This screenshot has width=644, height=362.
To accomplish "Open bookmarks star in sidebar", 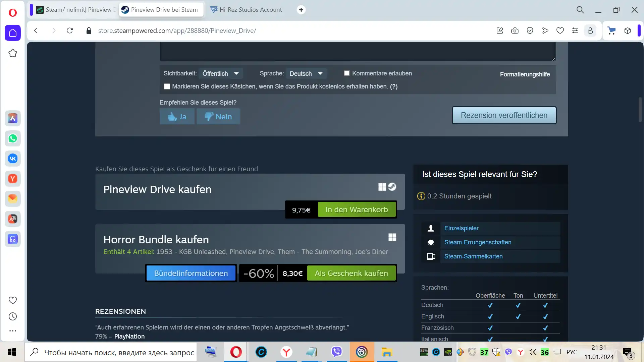I will point(13,53).
